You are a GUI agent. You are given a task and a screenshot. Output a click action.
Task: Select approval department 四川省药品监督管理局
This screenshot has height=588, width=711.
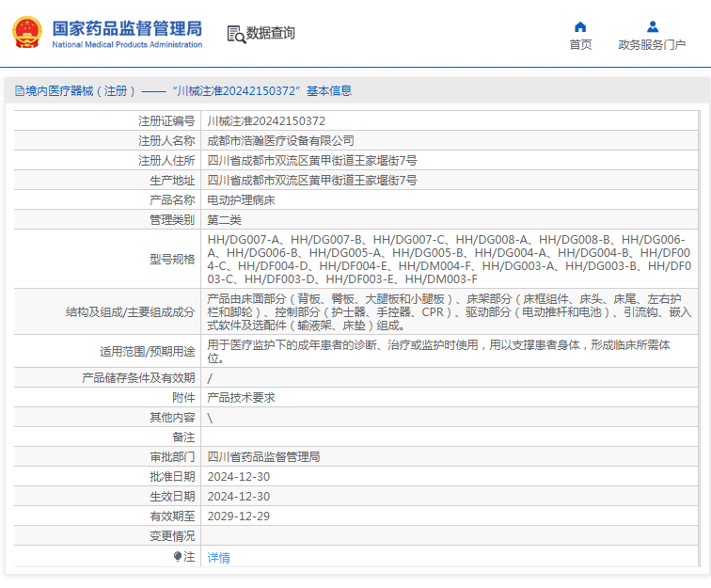263,457
